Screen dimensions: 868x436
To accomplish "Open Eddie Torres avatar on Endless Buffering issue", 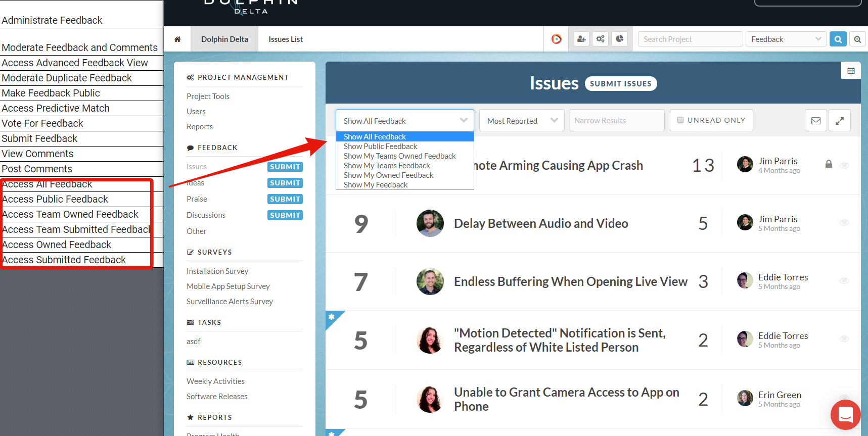I will (745, 280).
